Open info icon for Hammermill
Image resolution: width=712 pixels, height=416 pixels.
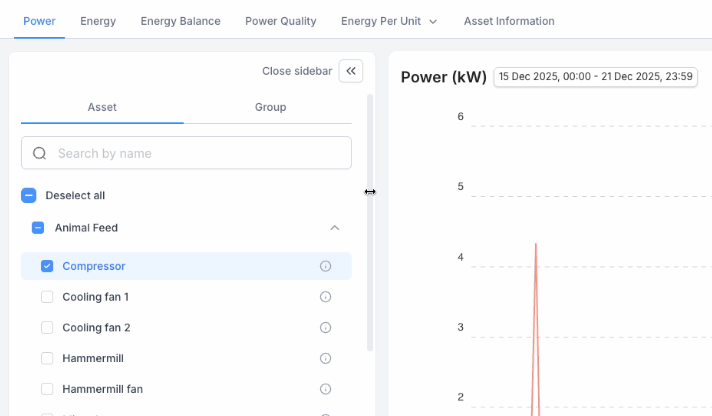325,358
